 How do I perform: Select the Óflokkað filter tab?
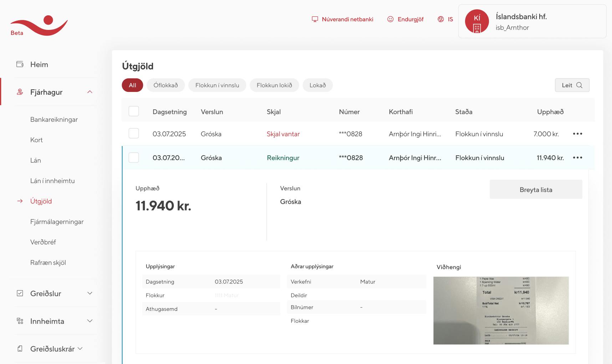point(165,85)
